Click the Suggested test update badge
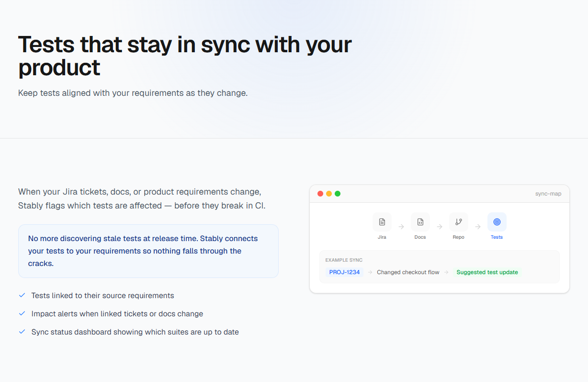588x382 pixels. 487,272
